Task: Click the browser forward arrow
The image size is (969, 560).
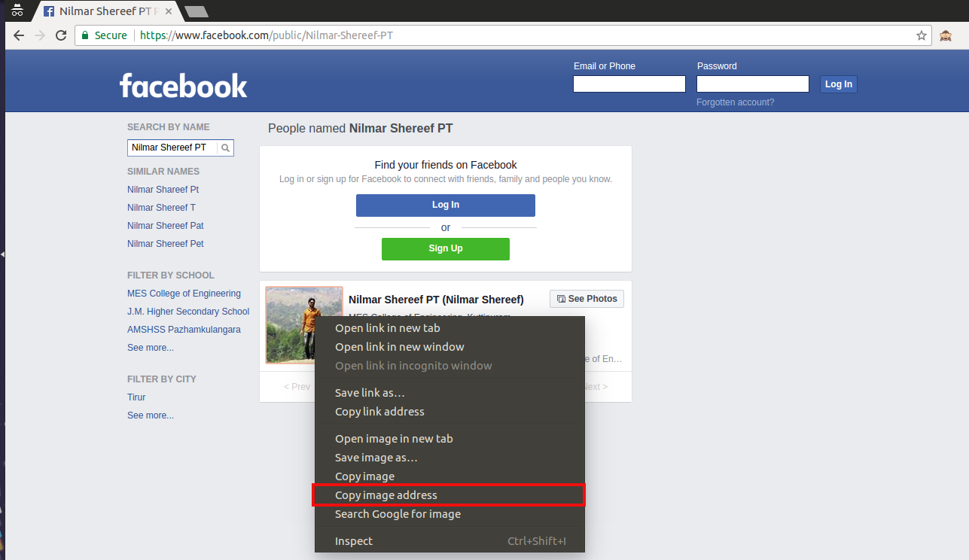Action: [40, 35]
